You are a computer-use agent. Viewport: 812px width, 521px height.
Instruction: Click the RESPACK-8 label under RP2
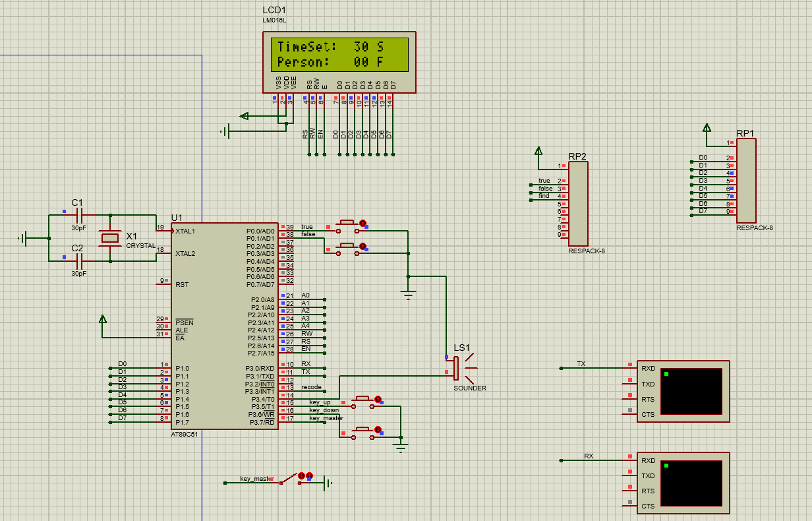[x=587, y=251]
